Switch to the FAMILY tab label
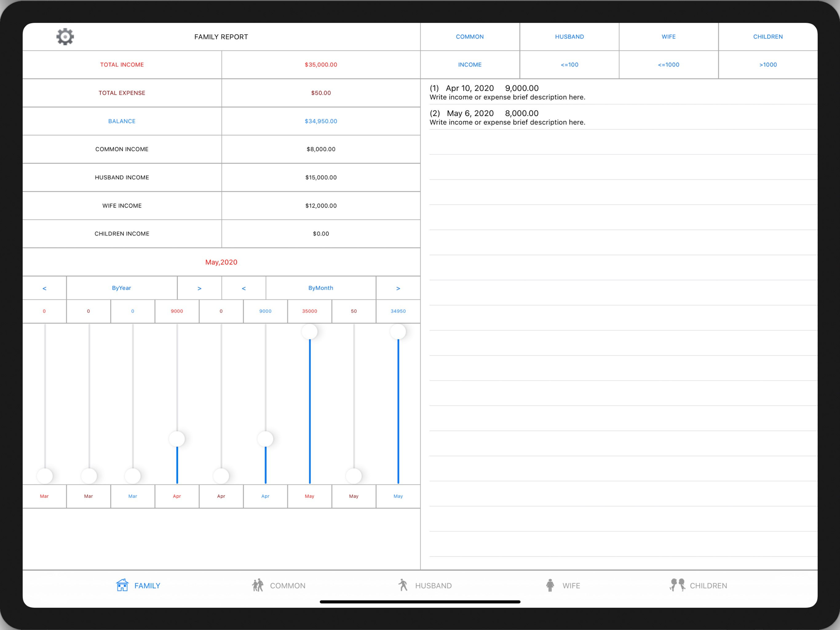The width and height of the screenshot is (840, 630). coord(147,585)
